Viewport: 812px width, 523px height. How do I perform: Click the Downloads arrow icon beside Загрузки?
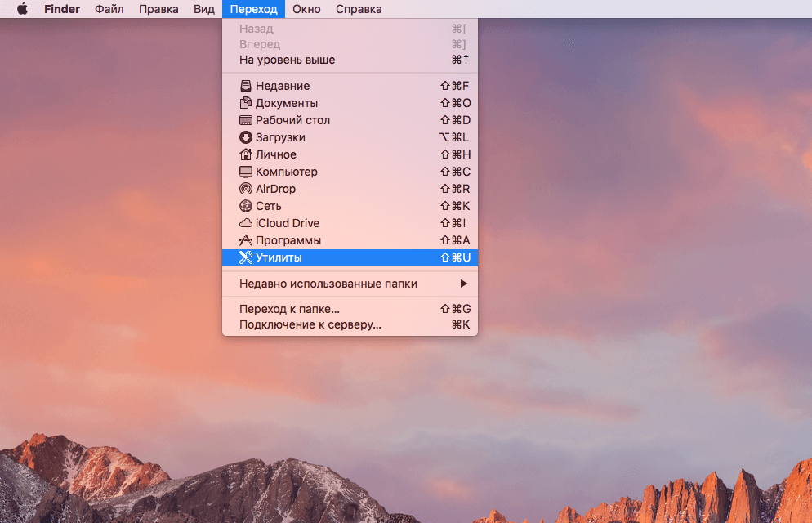click(245, 137)
